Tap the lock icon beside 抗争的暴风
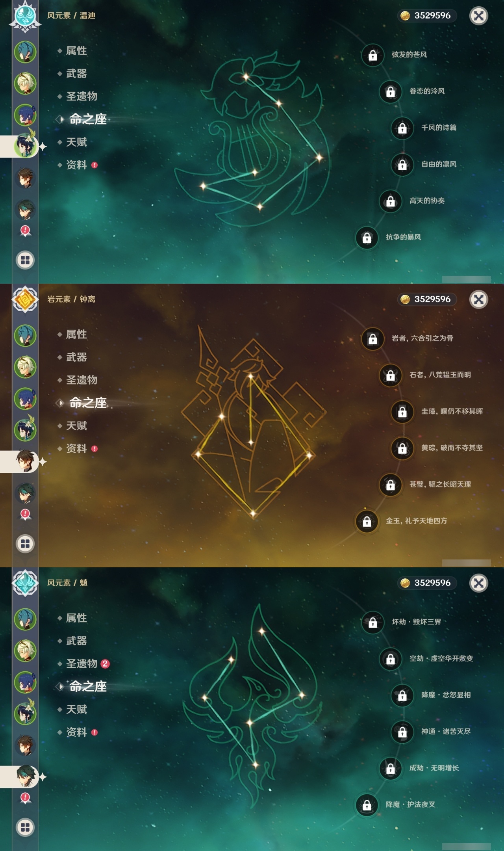Viewport: 504px width, 851px height. (x=367, y=238)
